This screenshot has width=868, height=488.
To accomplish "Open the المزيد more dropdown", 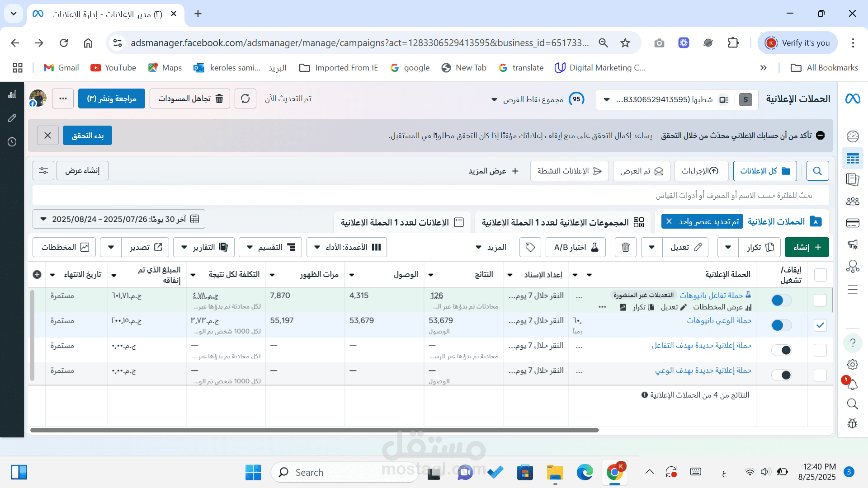I will [x=491, y=247].
